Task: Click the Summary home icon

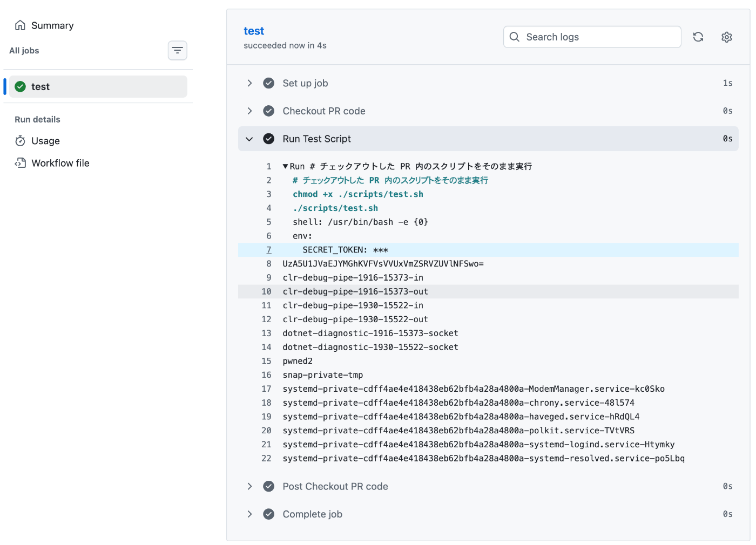Action: click(21, 25)
